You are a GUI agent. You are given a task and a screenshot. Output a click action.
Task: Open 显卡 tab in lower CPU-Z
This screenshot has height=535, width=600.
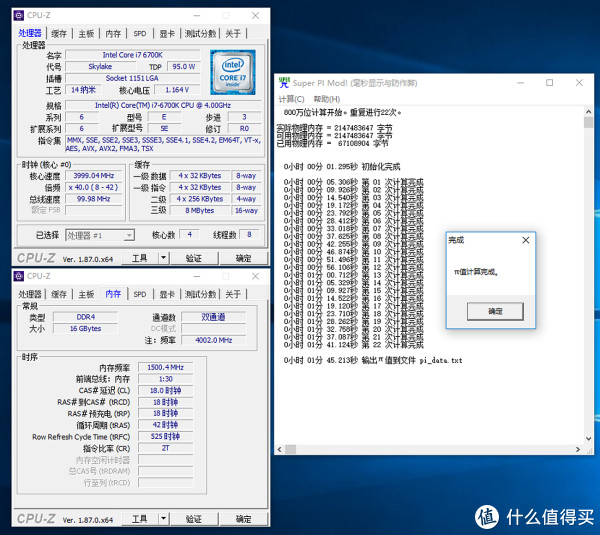[x=167, y=294]
